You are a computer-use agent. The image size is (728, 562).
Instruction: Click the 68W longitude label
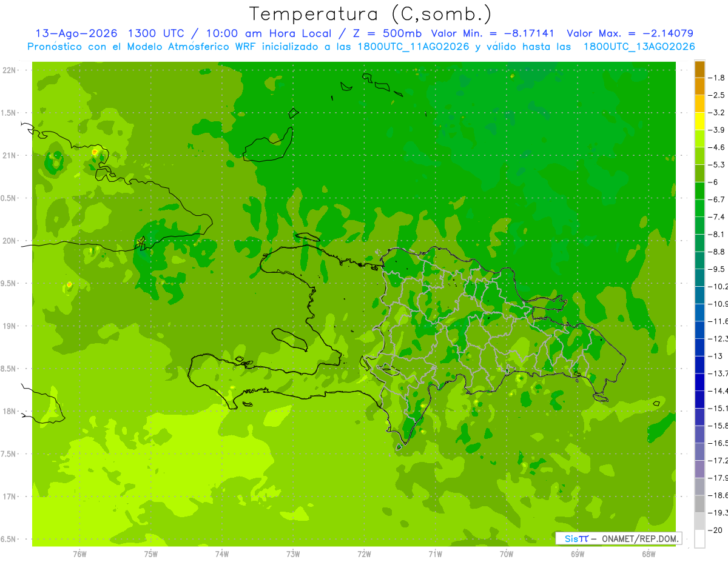click(x=649, y=554)
